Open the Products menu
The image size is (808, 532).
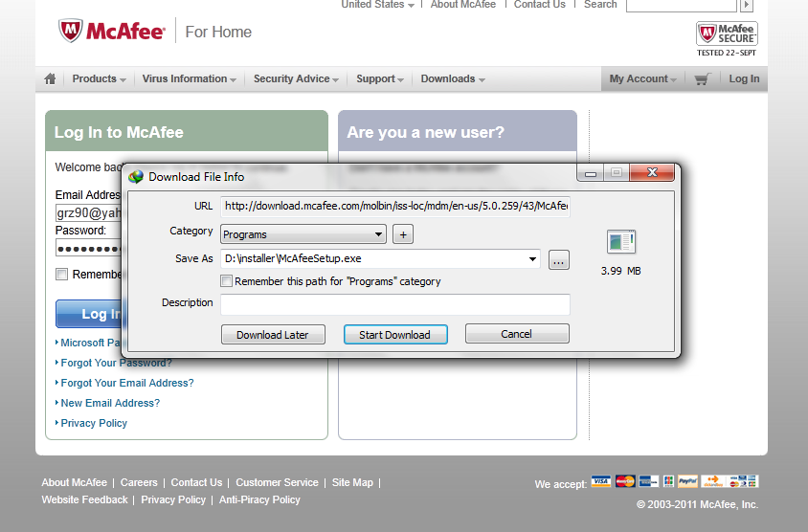tap(99, 78)
